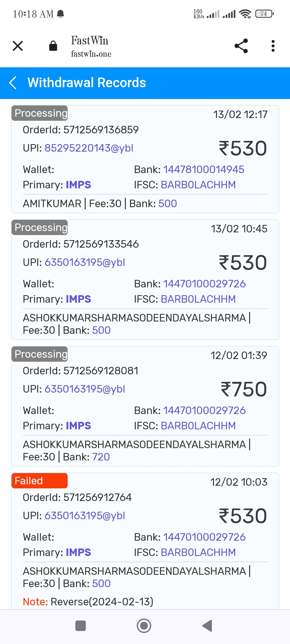Tap bank account number 14478100014945
Screen dimensions: 290x644
click(x=204, y=170)
